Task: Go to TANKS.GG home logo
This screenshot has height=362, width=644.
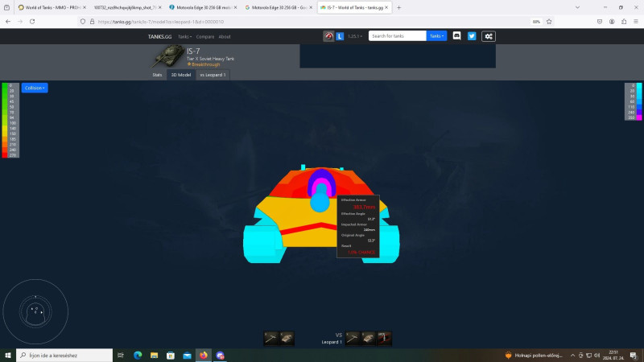Action: pos(159,36)
